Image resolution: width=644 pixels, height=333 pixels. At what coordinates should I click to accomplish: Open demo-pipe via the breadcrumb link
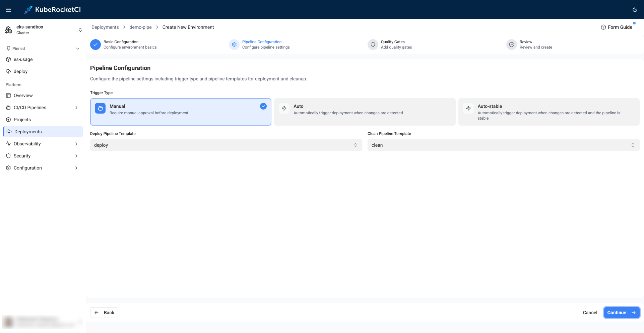[x=140, y=27]
